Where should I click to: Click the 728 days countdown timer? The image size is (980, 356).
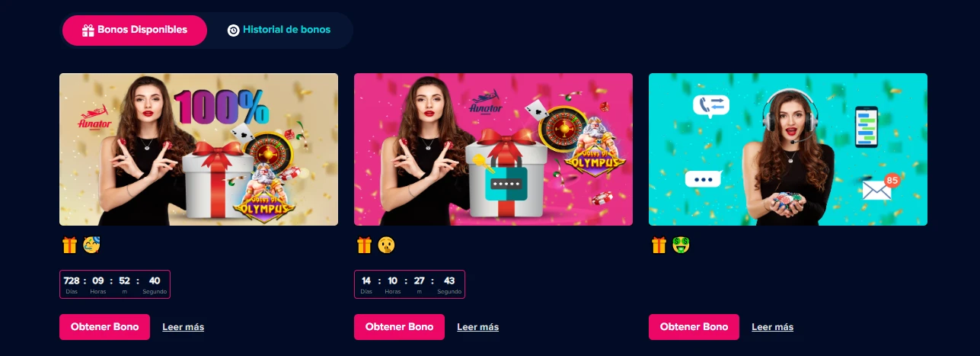pyautogui.click(x=115, y=284)
